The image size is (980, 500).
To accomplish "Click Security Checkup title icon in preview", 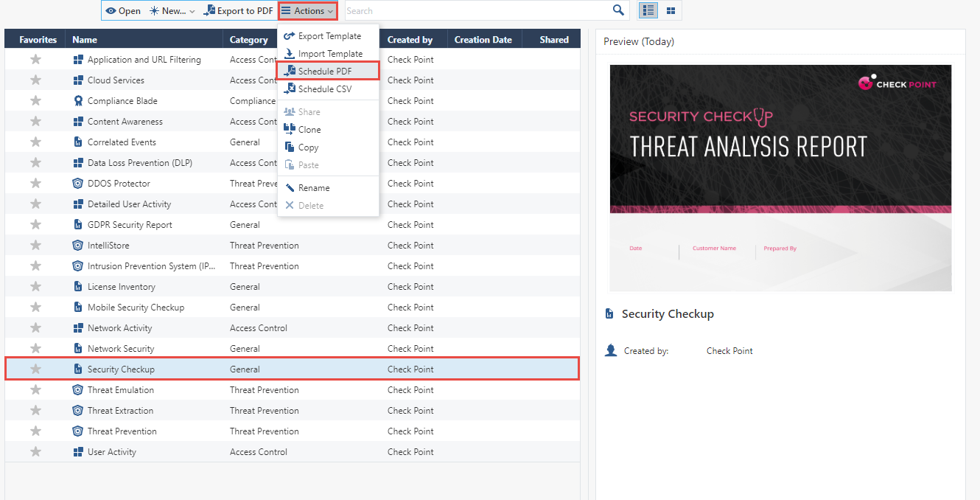I will click(609, 314).
